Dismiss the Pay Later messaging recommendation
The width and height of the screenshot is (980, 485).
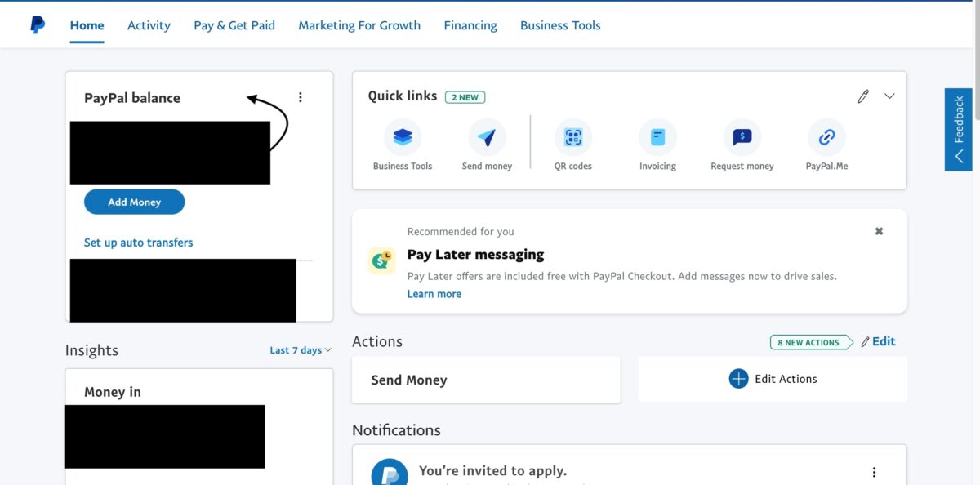pyautogui.click(x=879, y=231)
